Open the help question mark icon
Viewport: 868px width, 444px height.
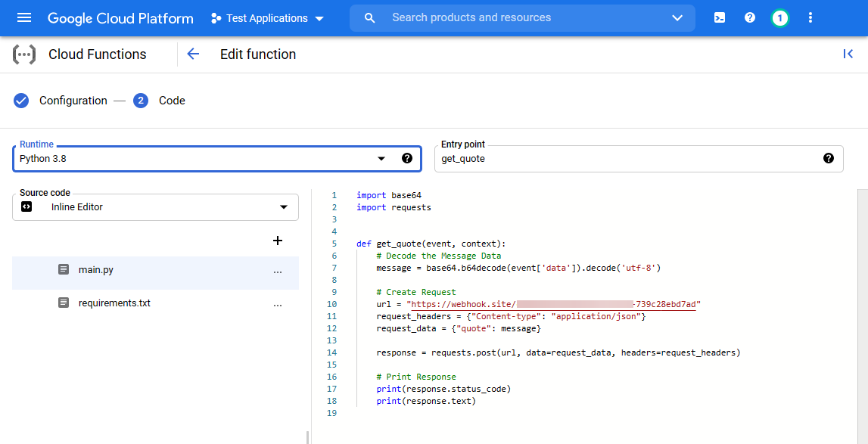[749, 17]
